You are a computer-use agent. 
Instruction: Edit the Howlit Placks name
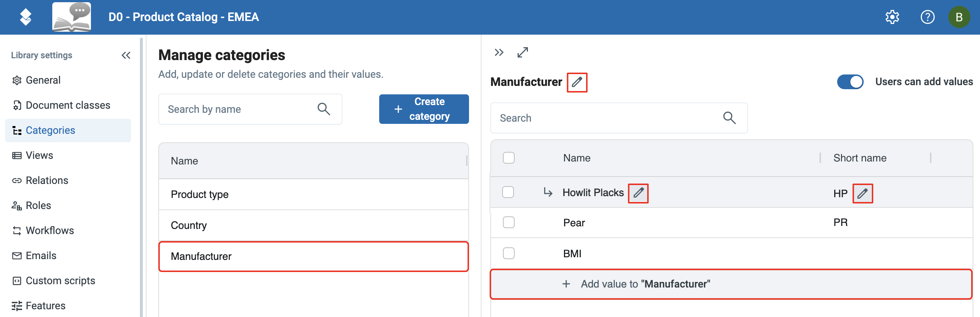(x=638, y=193)
